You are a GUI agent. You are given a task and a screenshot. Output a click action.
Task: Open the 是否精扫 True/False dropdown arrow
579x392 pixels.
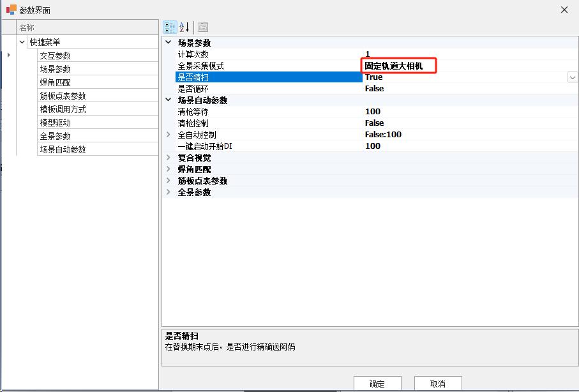click(x=573, y=77)
